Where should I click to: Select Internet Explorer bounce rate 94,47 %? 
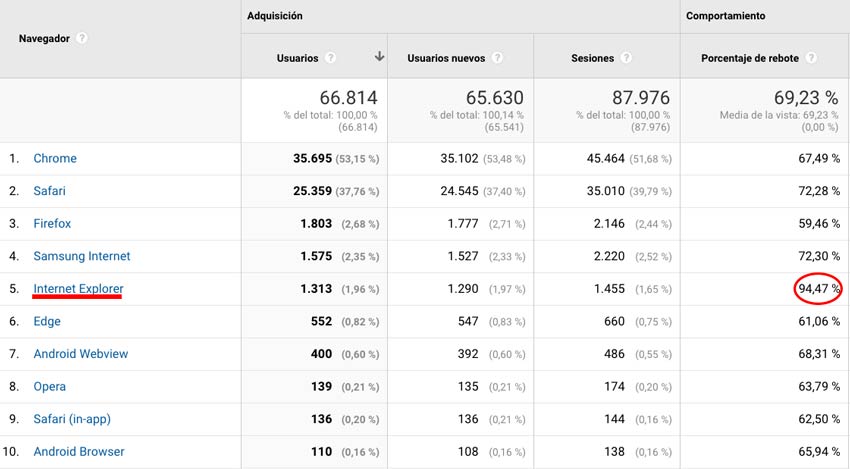[x=819, y=288]
